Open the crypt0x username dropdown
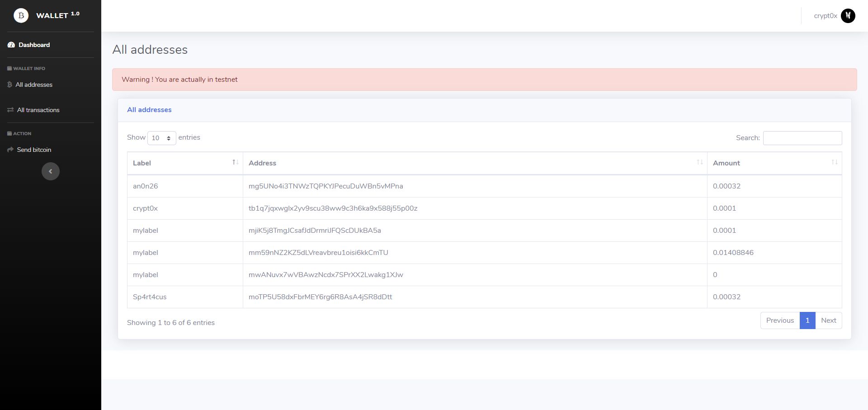The height and width of the screenshot is (410, 868). click(826, 16)
